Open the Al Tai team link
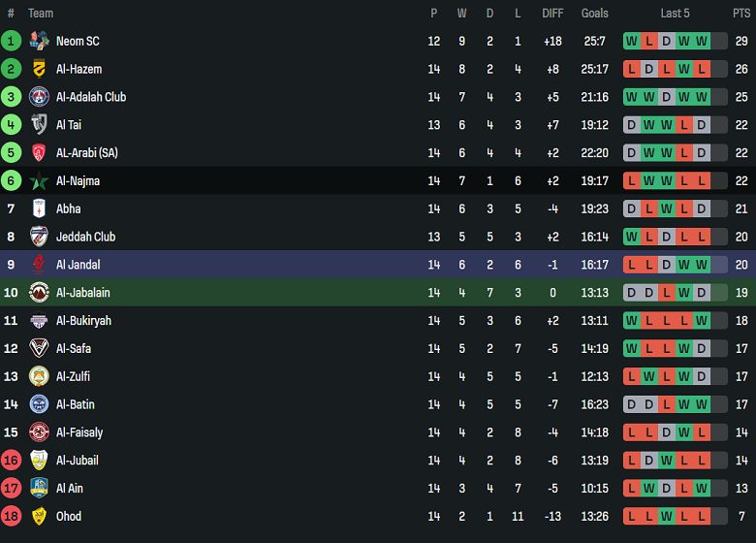 tap(69, 125)
